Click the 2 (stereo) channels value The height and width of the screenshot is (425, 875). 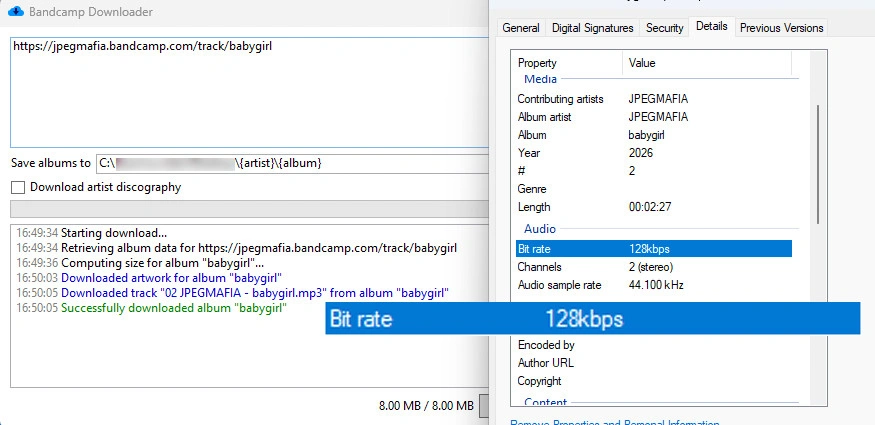tap(651, 267)
